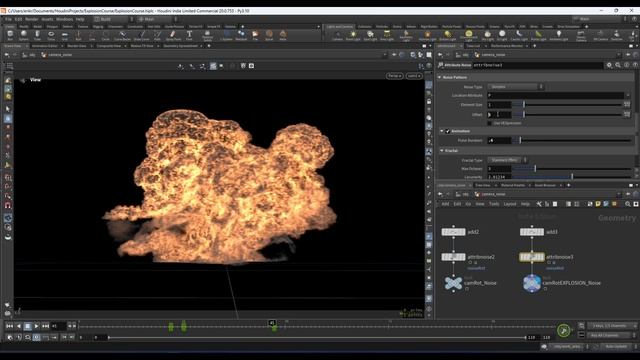
Task: Adjust the Pulse Duration slider
Action: coord(572,140)
